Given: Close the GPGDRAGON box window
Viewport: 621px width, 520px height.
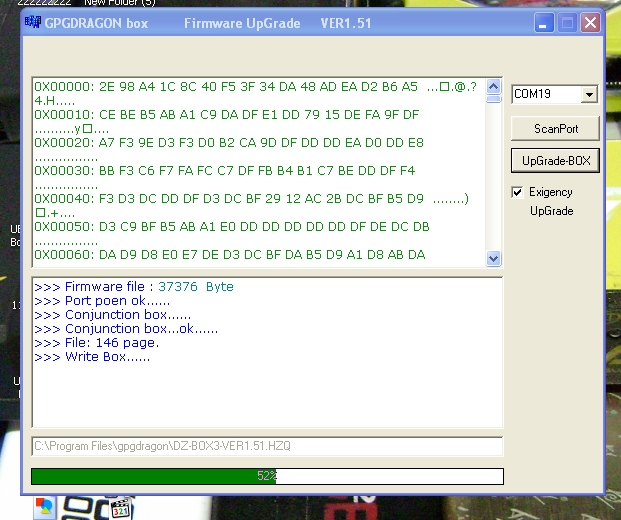Looking at the screenshot, I should tap(590, 23).
